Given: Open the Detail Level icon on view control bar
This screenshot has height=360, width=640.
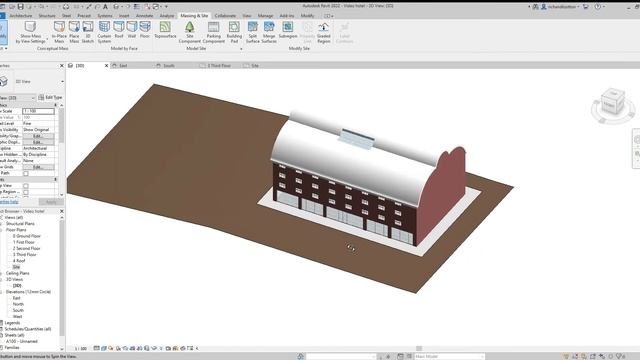Looking at the screenshot, I should 97,349.
